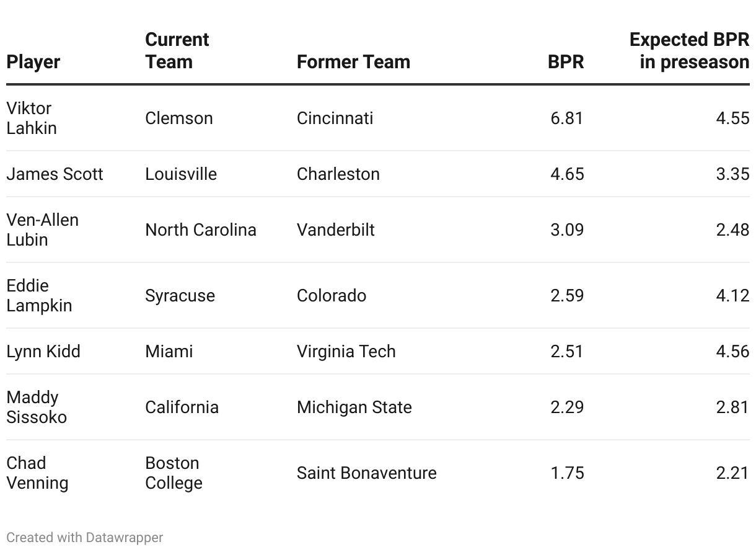Image resolution: width=756 pixels, height=552 pixels.
Task: Click Ven-Allen Lubin's name
Action: tap(43, 229)
